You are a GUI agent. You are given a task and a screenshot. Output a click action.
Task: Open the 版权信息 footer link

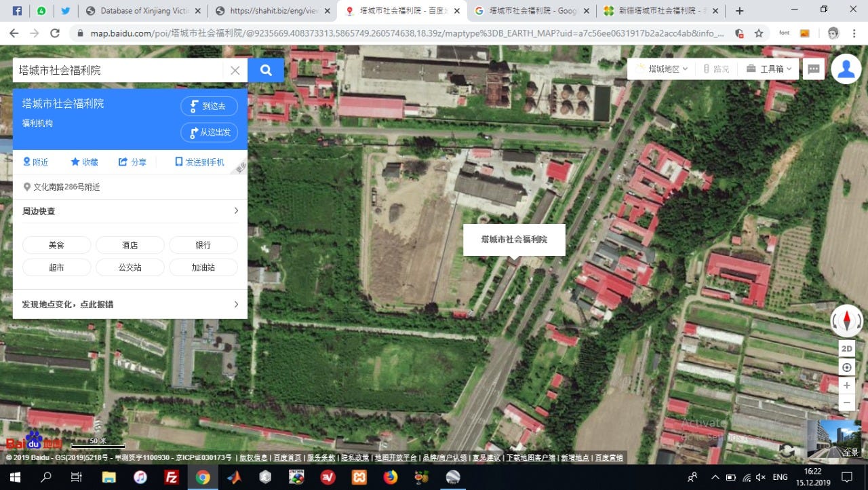[253, 457]
